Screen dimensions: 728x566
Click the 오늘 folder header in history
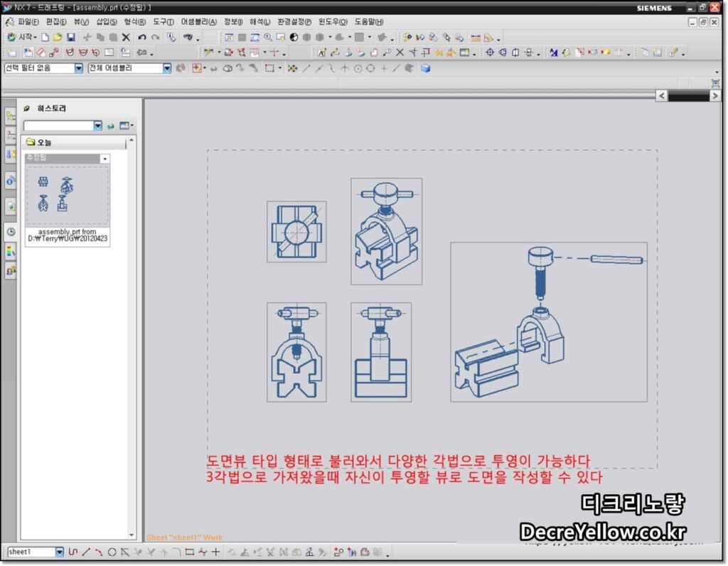tap(74, 142)
